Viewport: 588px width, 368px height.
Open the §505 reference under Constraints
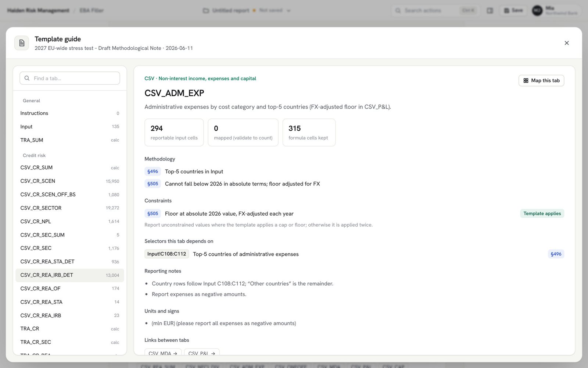point(153,213)
